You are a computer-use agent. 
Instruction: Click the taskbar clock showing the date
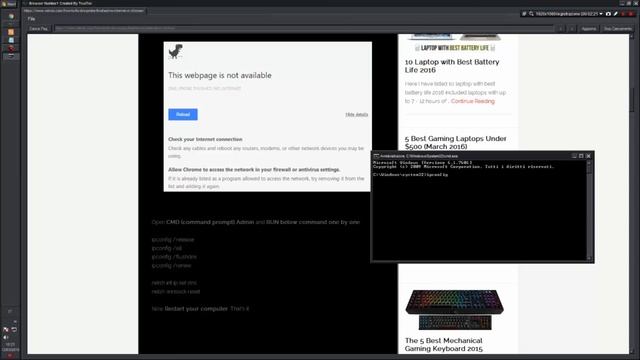tap(10, 347)
